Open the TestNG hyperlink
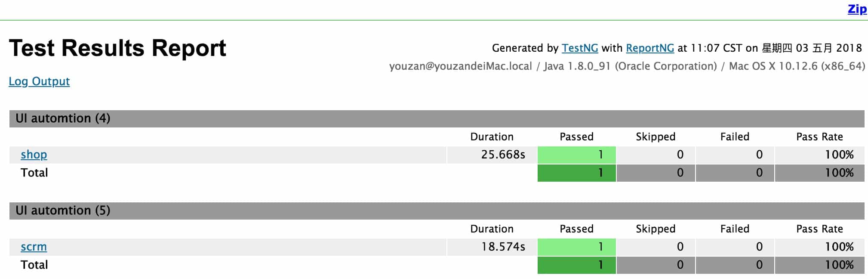The width and height of the screenshot is (868, 279). point(579,48)
